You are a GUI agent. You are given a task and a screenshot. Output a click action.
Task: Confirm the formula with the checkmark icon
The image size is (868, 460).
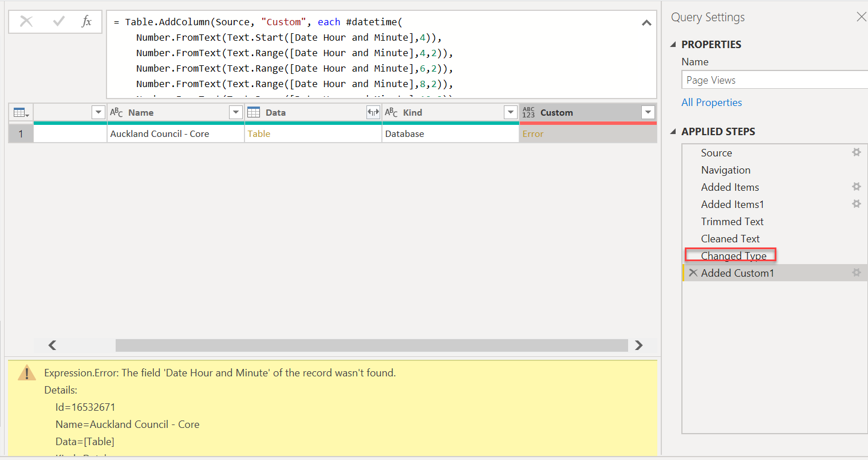point(58,22)
